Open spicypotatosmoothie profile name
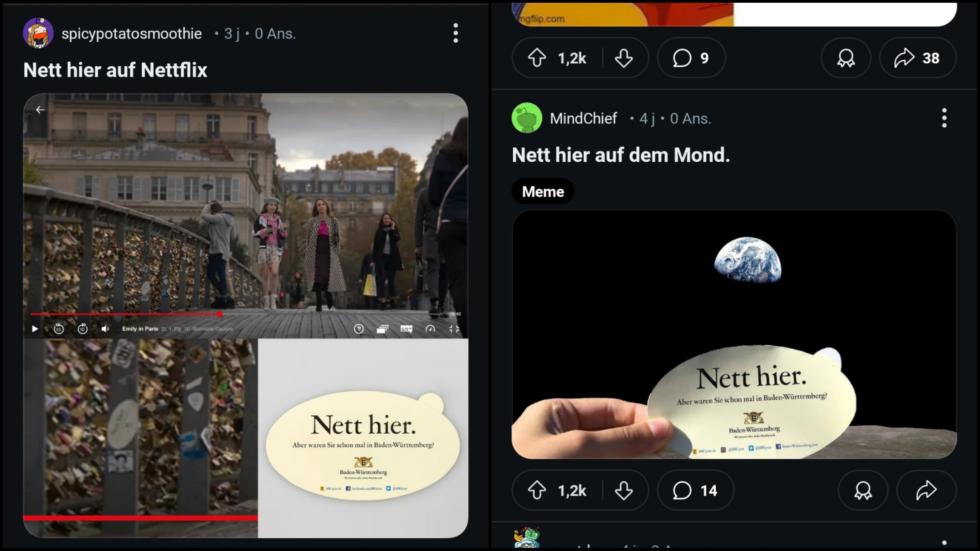 pos(132,34)
